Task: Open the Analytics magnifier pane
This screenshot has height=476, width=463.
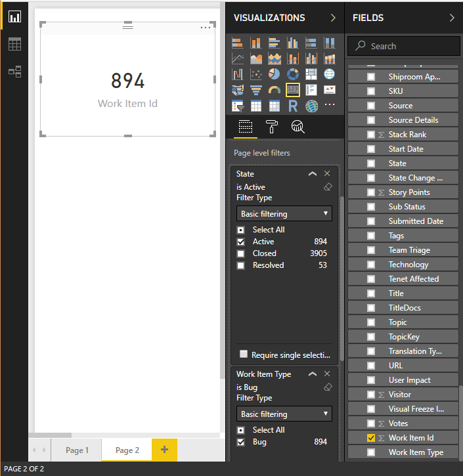Action: 298,127
